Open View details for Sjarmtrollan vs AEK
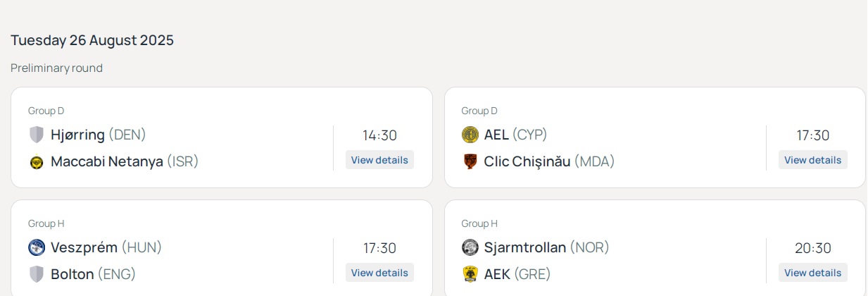 (812, 273)
